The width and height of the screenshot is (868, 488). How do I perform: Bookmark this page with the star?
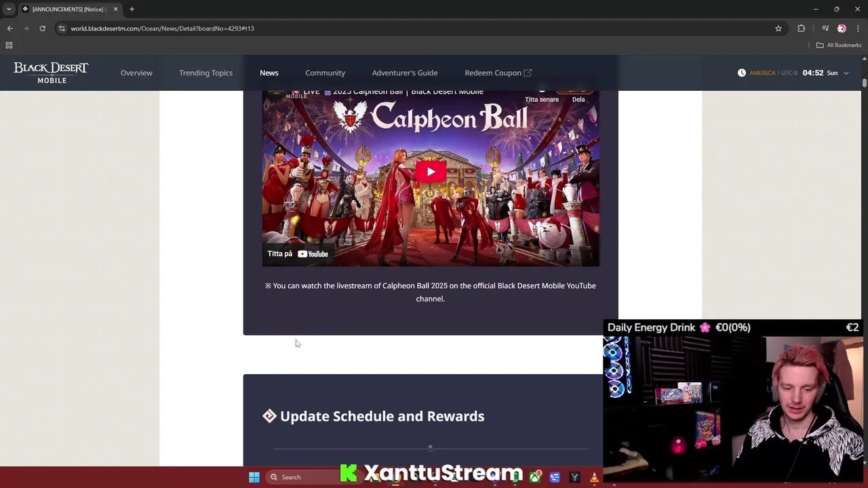pyautogui.click(x=778, y=28)
